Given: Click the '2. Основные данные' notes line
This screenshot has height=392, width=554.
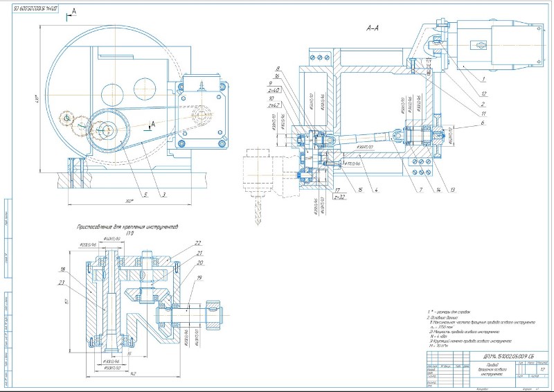Looking at the screenshot, I should coord(442,318).
